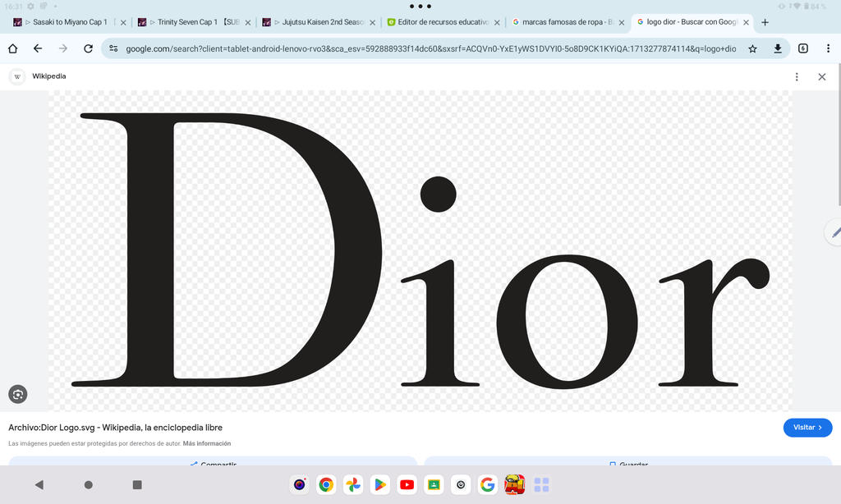Close the Editor de recursos educativos tab
Screen dimensions: 841x504
point(497,22)
